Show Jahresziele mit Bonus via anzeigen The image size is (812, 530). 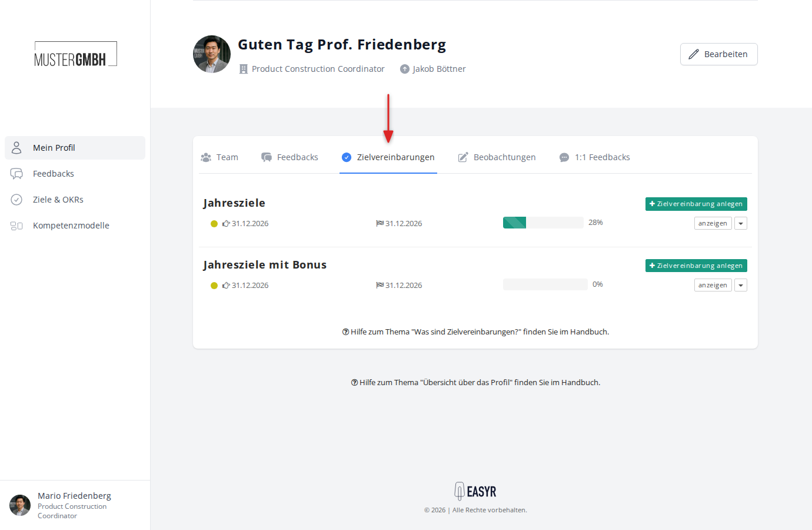point(713,285)
